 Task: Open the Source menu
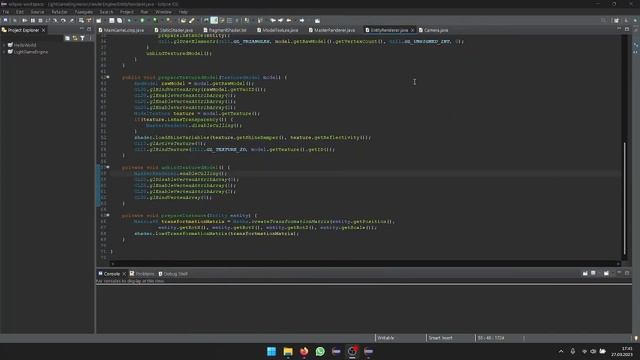point(37,12)
